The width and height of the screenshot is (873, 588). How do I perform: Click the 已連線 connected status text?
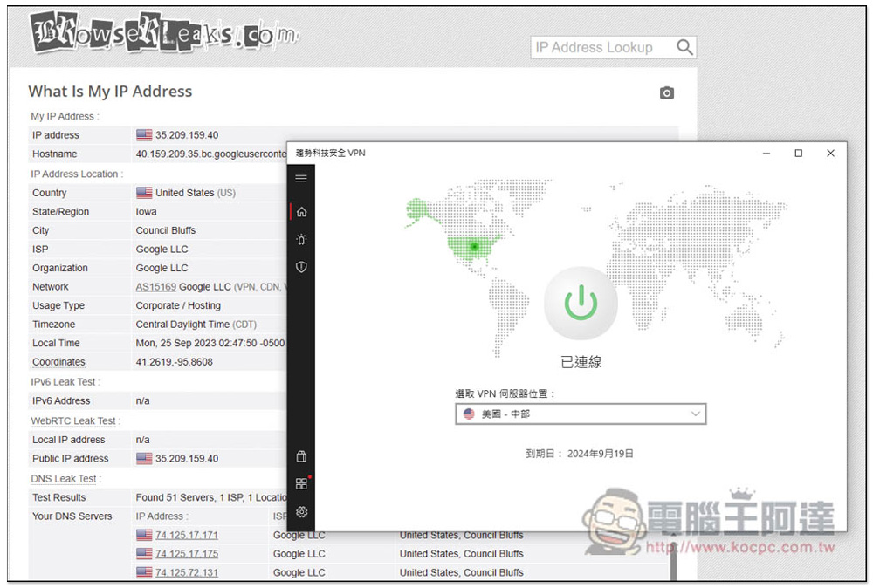[581, 362]
